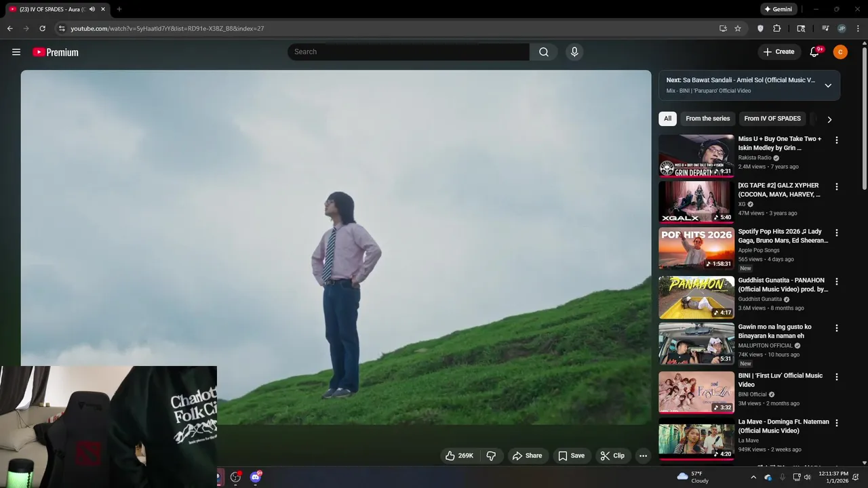Screen dimensions: 868x488
Task: Open Rakista Radio channel link
Action: [755, 158]
